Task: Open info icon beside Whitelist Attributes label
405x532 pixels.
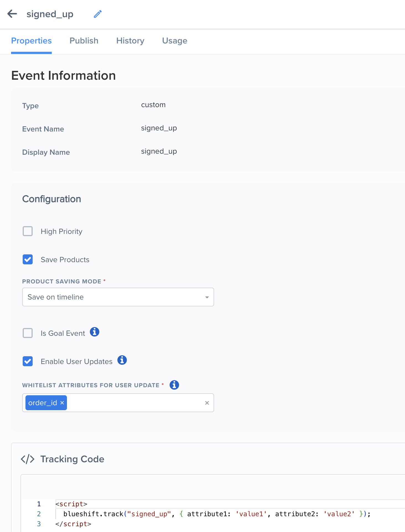Action: coord(174,385)
